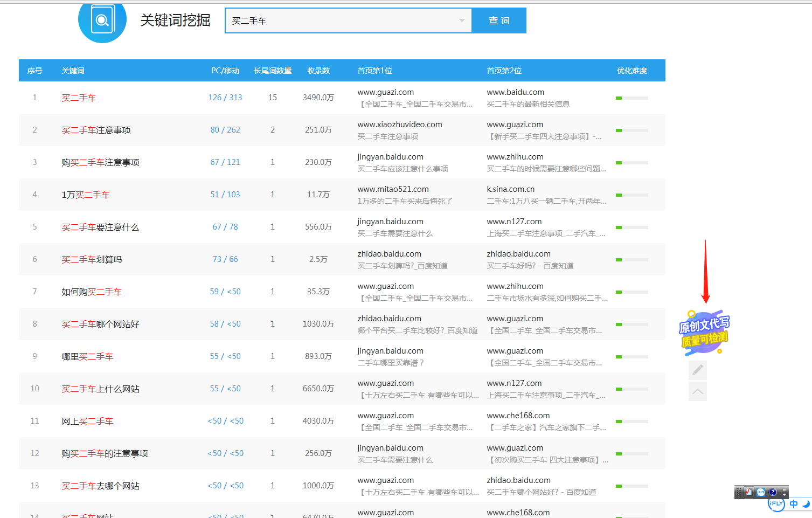Click the iFLY icon in language bar
This screenshot has width=812, height=518.
761,492
